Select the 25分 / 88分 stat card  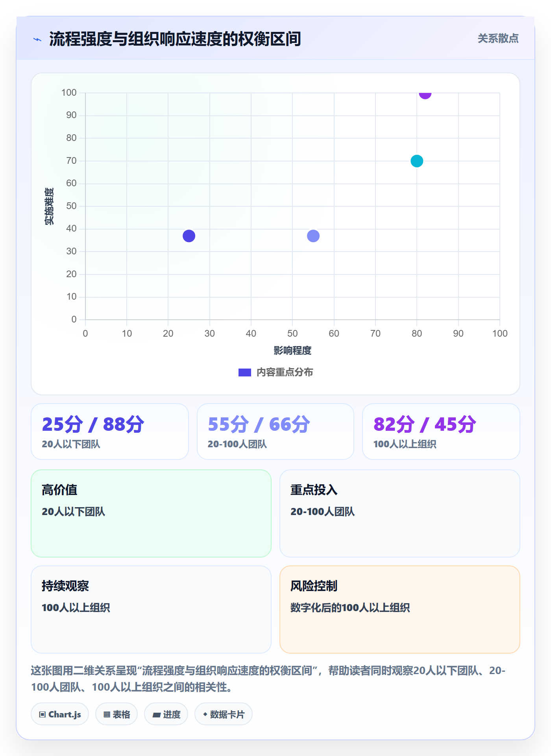(x=110, y=432)
